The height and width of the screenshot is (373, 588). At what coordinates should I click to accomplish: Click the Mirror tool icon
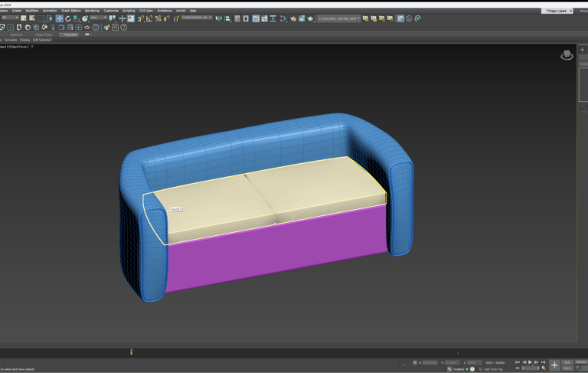pyautogui.click(x=219, y=18)
